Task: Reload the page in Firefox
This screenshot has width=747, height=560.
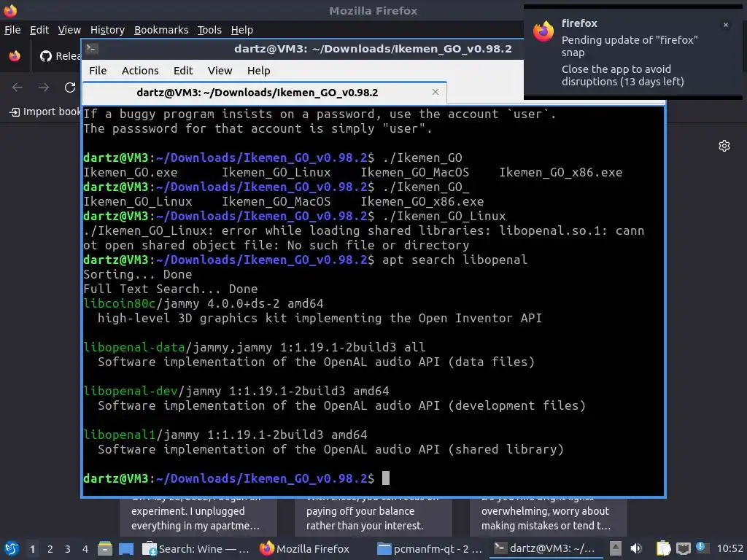Action: click(x=70, y=87)
